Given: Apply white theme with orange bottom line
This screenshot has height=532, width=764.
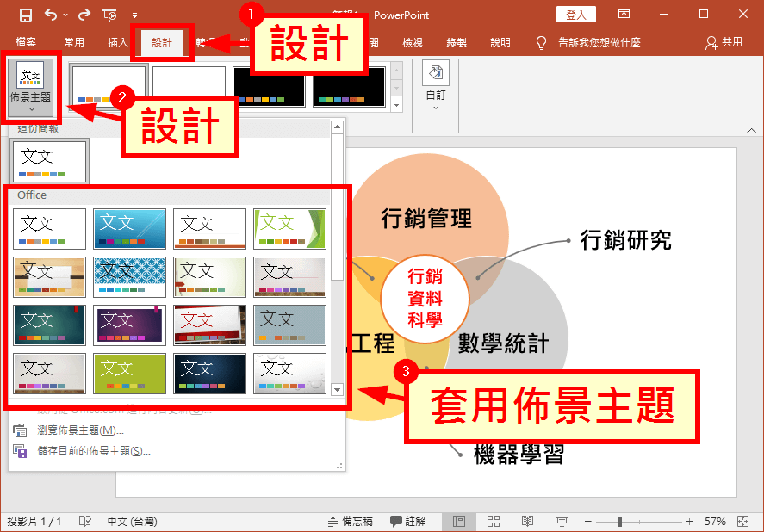Looking at the screenshot, I should [x=209, y=229].
